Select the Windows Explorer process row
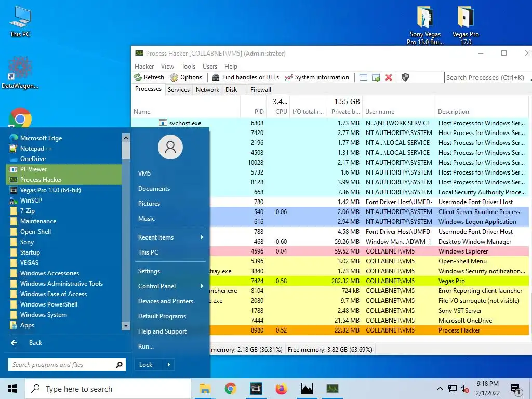532x399 pixels. (369, 251)
